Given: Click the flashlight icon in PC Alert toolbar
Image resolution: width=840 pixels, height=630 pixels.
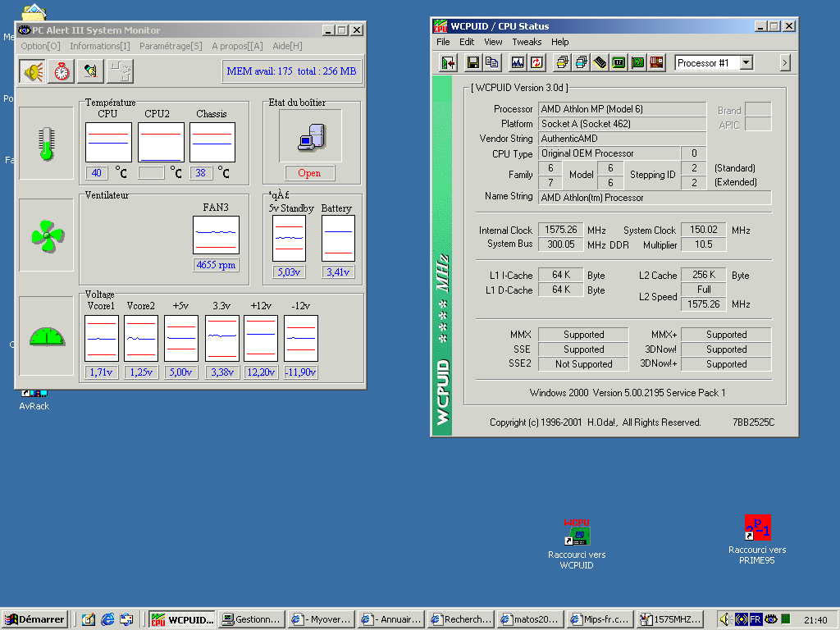Looking at the screenshot, I should click(90, 71).
